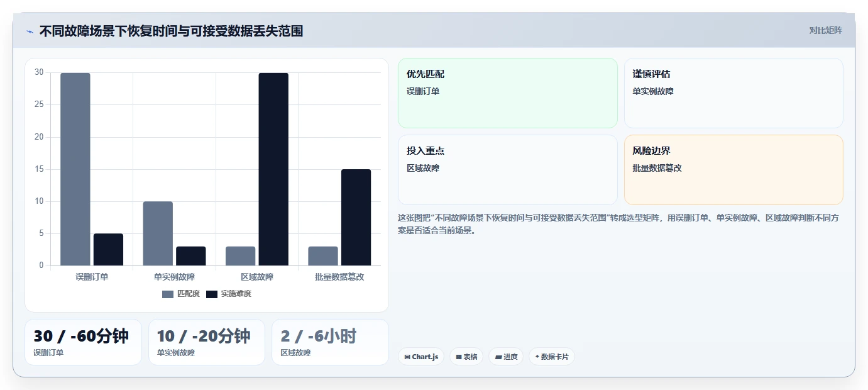Open the 风险边界 card
This screenshot has width=868, height=390.
[x=733, y=170]
